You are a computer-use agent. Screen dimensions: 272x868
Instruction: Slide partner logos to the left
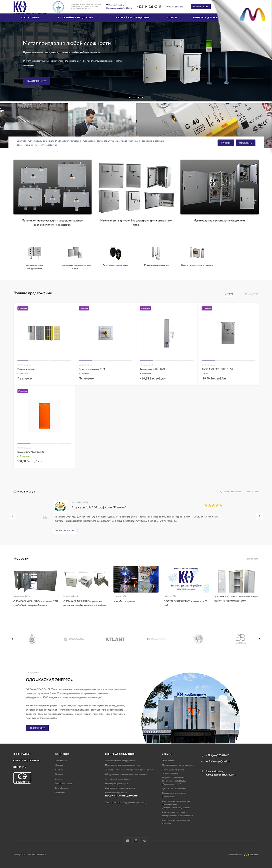pos(13,639)
